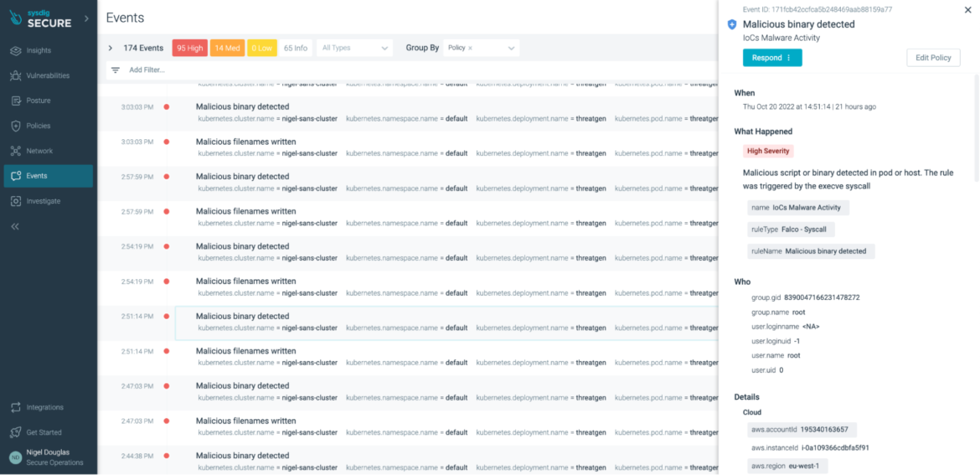The width and height of the screenshot is (980, 475).
Task: Click the filter lines icon
Action: (116, 70)
